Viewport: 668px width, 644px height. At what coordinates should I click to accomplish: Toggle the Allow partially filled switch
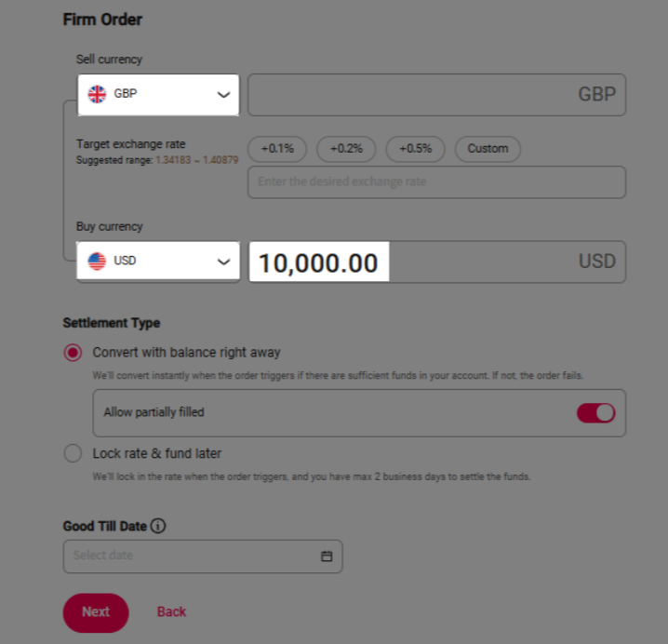(x=595, y=412)
